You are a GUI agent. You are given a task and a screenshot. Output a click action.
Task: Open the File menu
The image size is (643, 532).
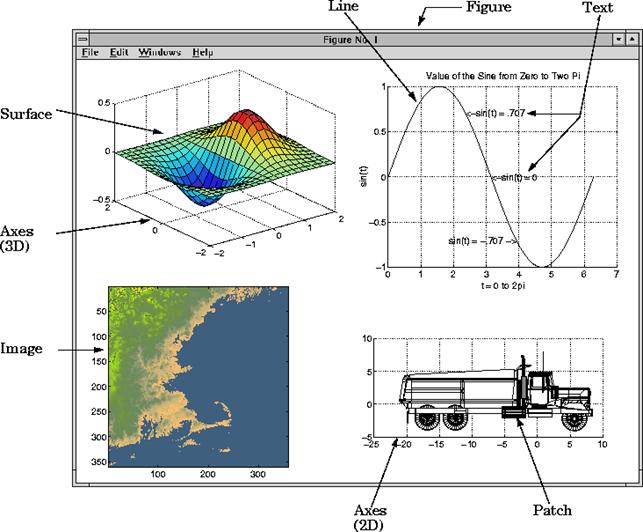90,52
